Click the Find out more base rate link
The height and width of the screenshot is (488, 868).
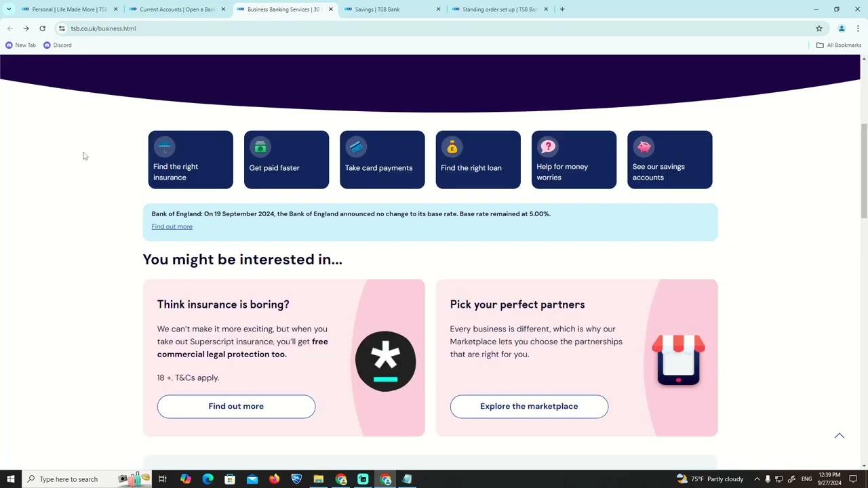click(x=172, y=226)
